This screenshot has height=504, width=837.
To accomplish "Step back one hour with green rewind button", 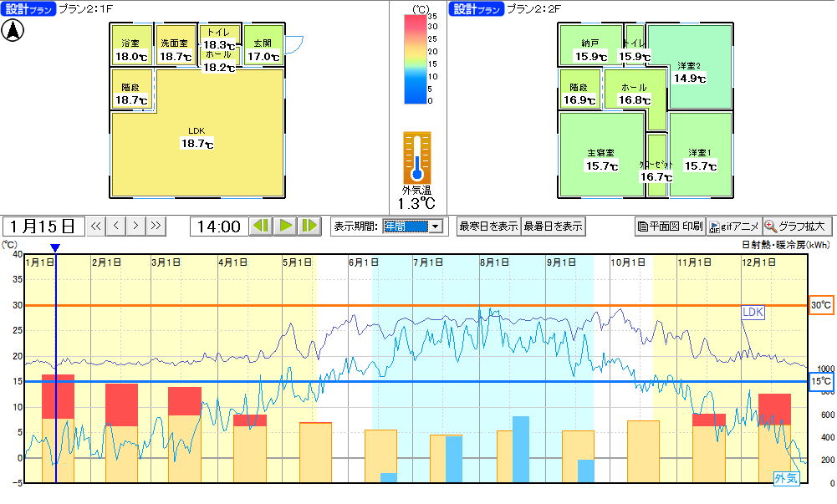I will coord(262,226).
